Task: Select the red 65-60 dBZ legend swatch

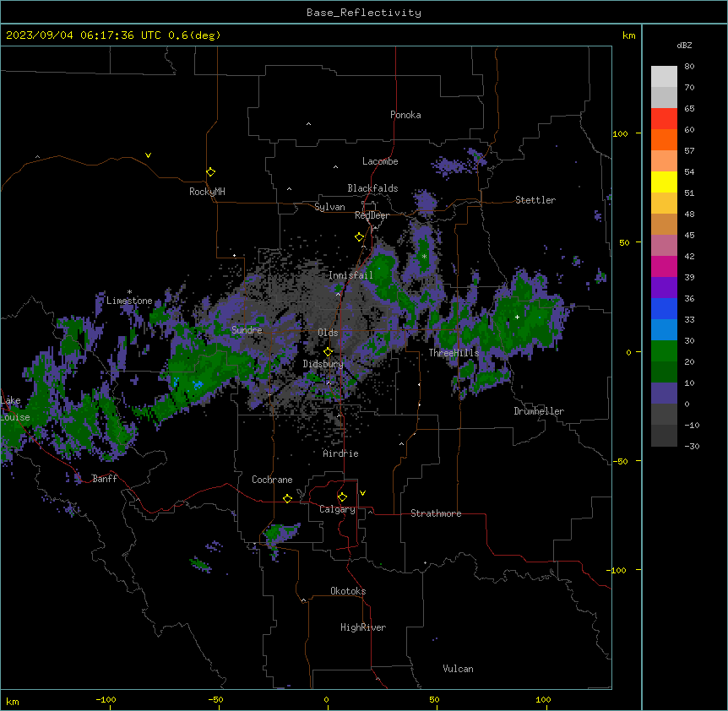Action: (664, 118)
